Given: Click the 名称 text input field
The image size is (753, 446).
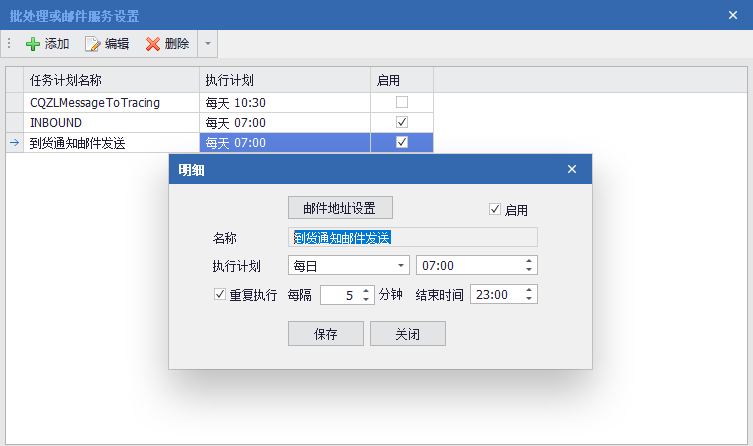Looking at the screenshot, I should 413,237.
